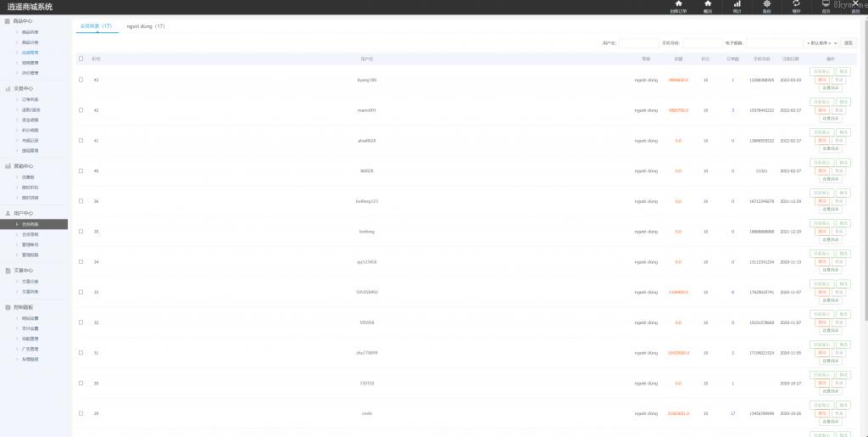Collapse the 控制面板 sidebar section

tap(24, 307)
